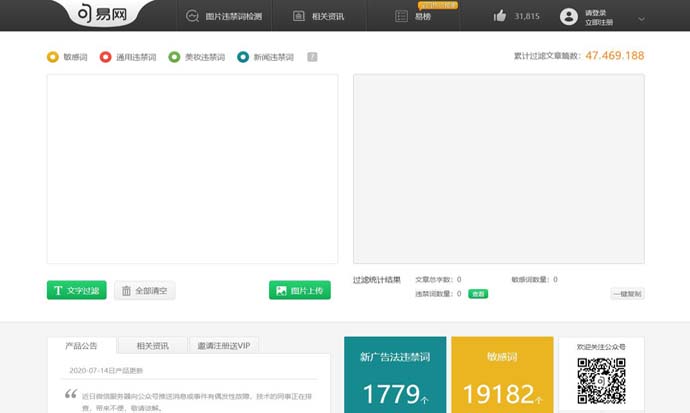This screenshot has width=690, height=413.
Task: Click the WeChat QR code image
Action: [x=601, y=382]
